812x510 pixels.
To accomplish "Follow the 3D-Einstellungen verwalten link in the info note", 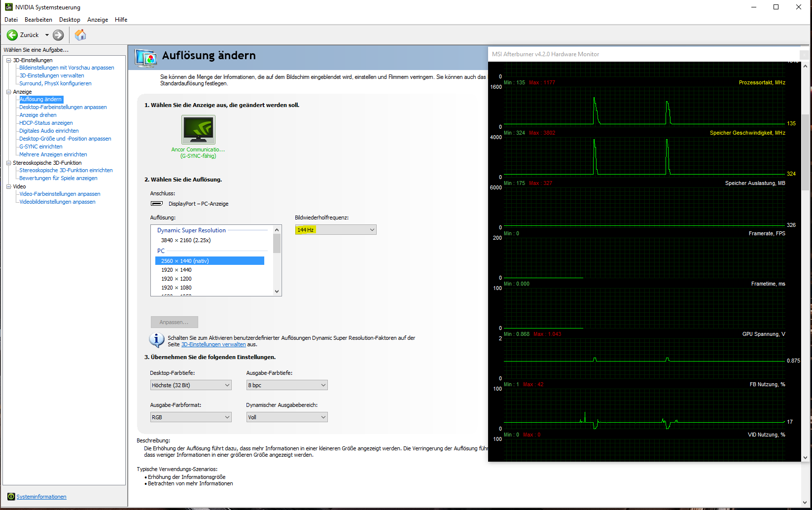I will 213,344.
